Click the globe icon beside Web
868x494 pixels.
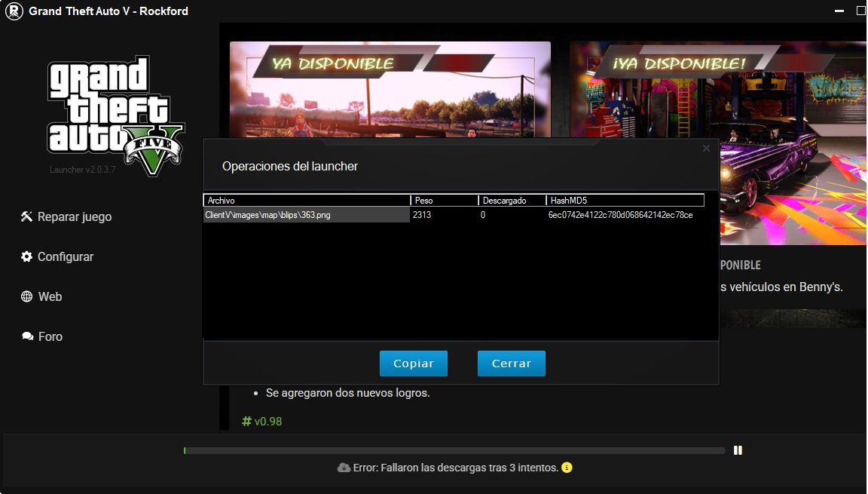26,296
